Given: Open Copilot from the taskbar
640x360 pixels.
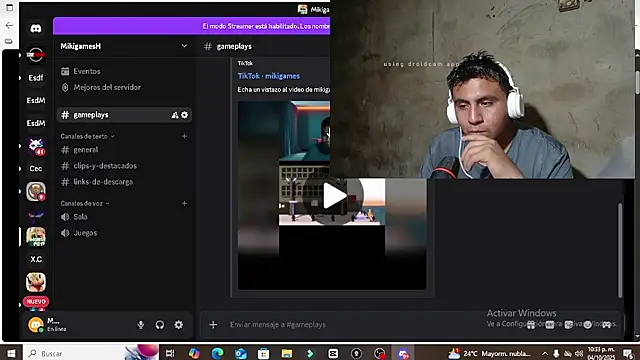Looking at the screenshot, I should 194,353.
